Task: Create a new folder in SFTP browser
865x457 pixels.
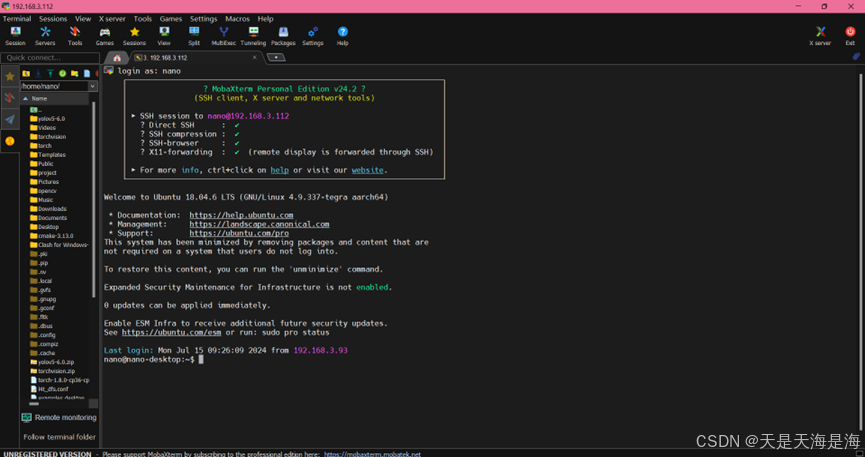Action: 74,73
